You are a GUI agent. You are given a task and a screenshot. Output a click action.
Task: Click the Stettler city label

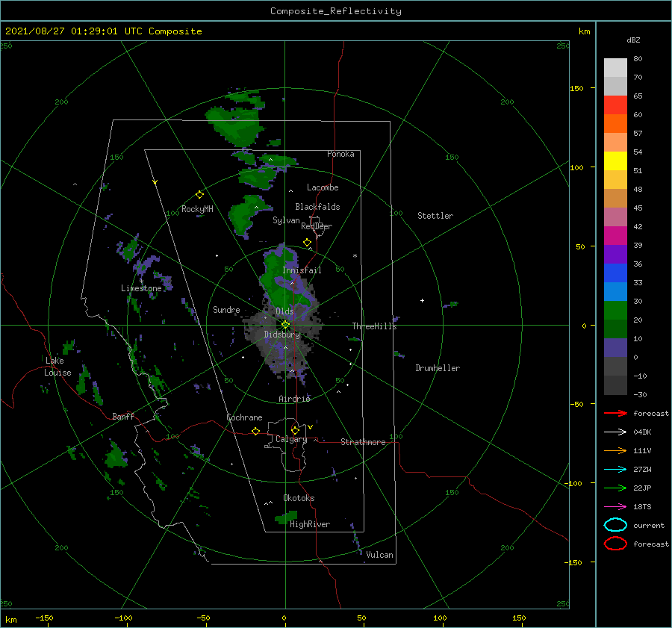(435, 216)
